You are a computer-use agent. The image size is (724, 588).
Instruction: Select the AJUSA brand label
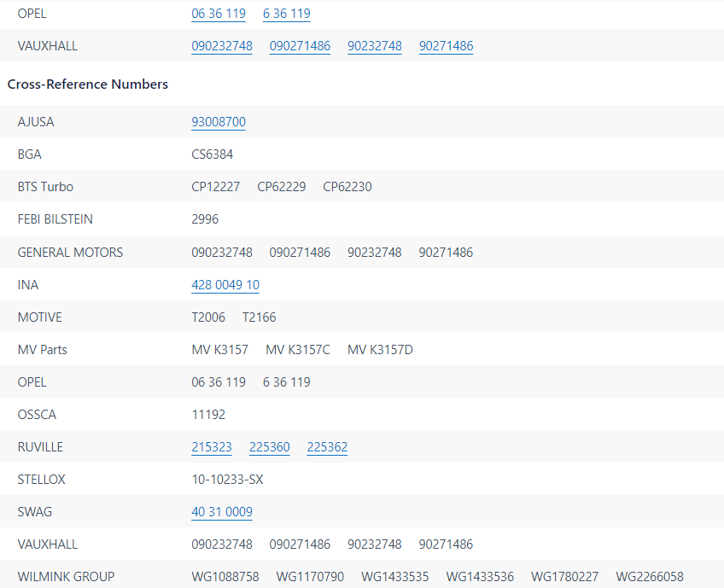(x=36, y=122)
